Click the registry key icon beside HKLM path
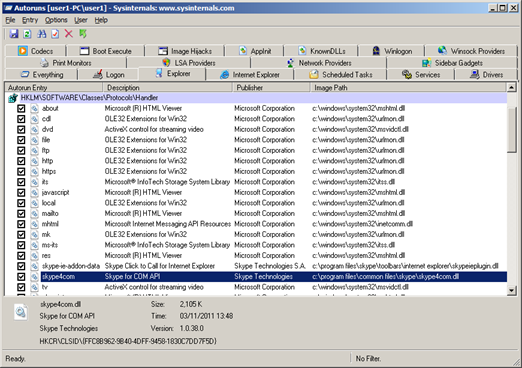The height and width of the screenshot is (368, 522). coord(13,98)
